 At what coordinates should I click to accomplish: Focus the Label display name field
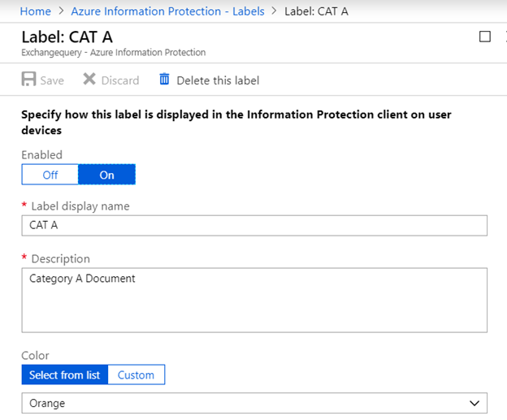[x=253, y=225]
